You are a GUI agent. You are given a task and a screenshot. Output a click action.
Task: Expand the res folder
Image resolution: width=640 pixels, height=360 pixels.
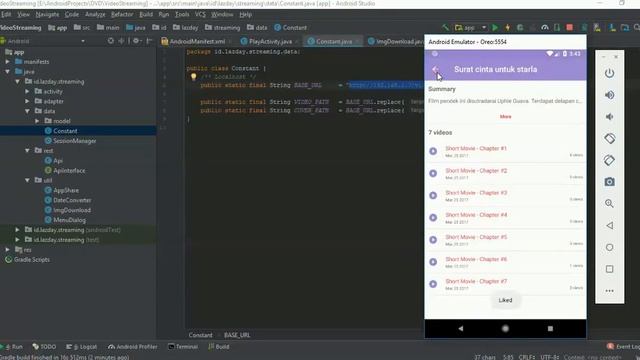click(x=8, y=249)
